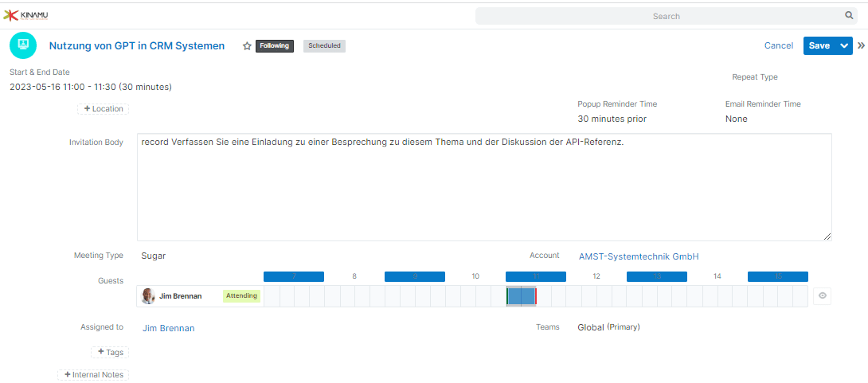Viewport: 868px width, 383px height.
Task: Click the hour 15 header in scheduler
Action: coord(778,276)
